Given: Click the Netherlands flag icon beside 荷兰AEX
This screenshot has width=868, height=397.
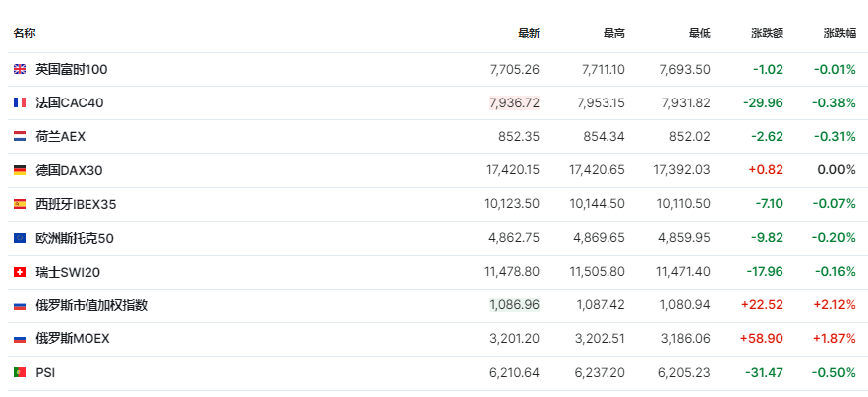Looking at the screenshot, I should tap(20, 136).
